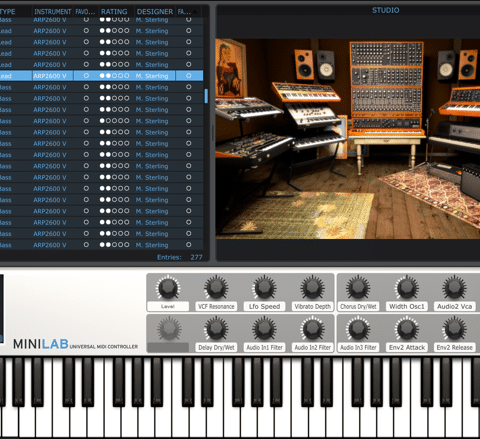
Task: Click the greyed-out unassigned knob
Action: pyautogui.click(x=169, y=329)
